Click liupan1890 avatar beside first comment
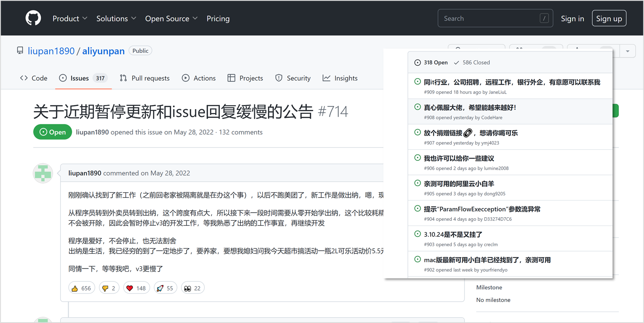644x323 pixels. [x=43, y=173]
